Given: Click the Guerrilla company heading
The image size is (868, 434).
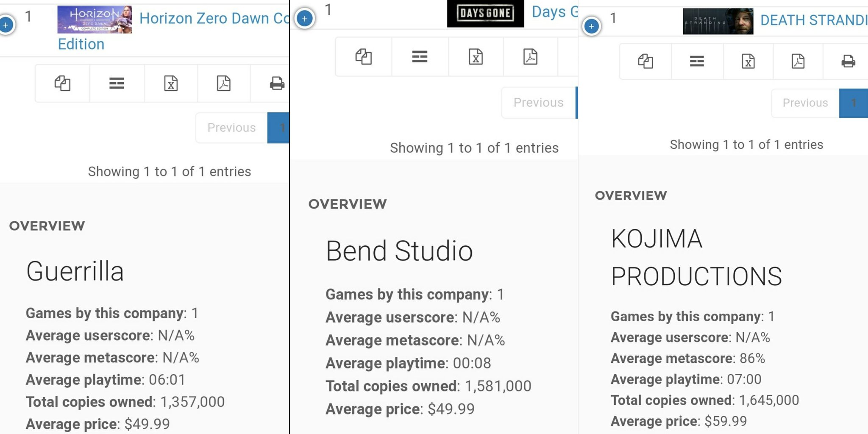Looking at the screenshot, I should [x=75, y=271].
